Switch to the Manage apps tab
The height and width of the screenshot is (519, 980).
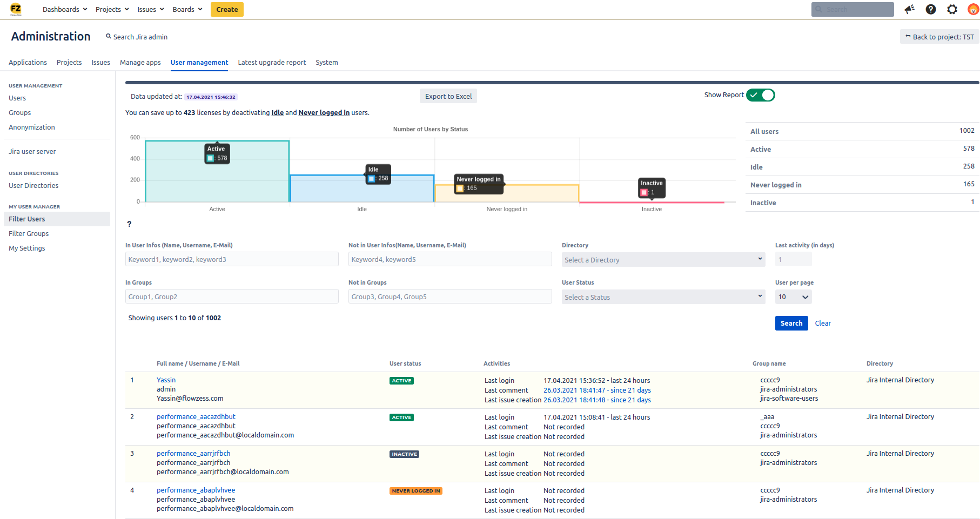(x=140, y=63)
